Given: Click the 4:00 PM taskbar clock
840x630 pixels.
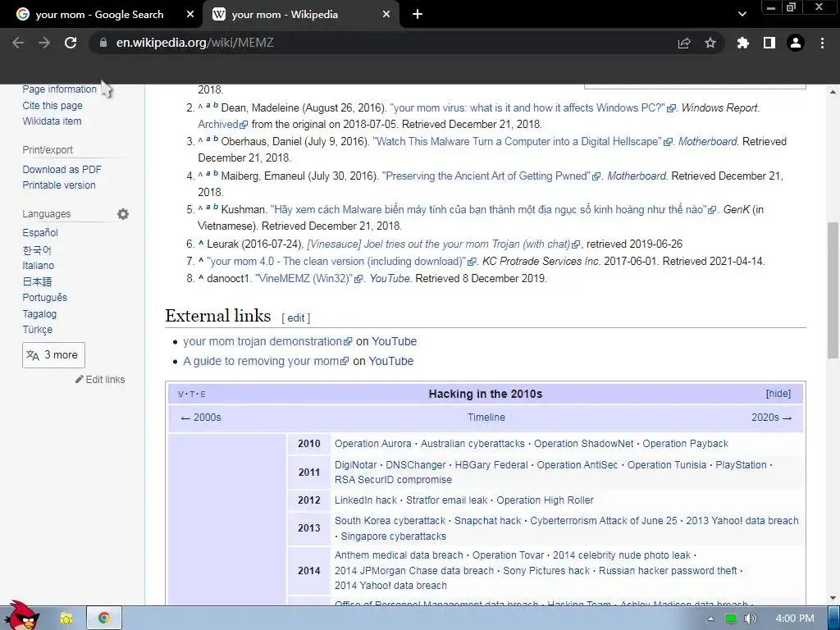Looking at the screenshot, I should [x=794, y=619].
